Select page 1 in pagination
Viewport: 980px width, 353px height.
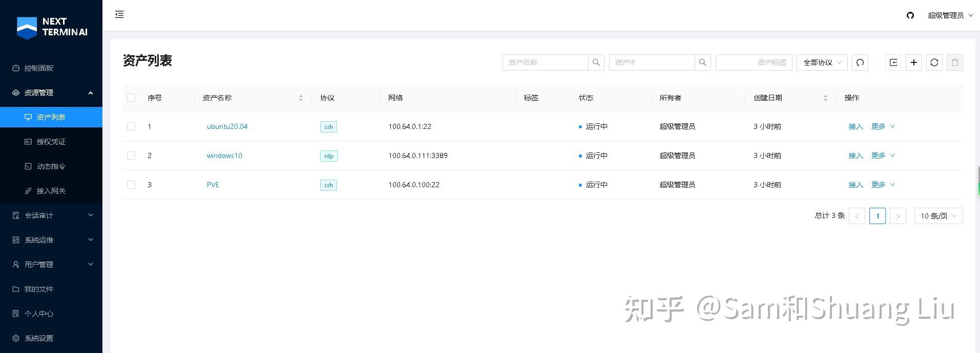tap(878, 216)
